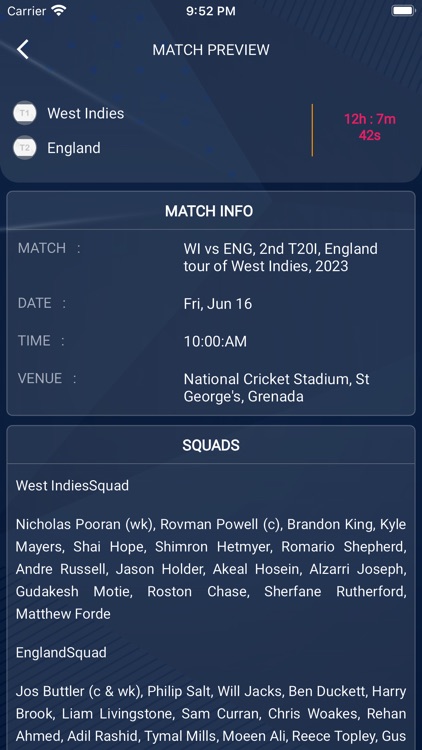The image size is (422, 750).
Task: Tap the 10:00:AM time value
Action: [215, 342]
